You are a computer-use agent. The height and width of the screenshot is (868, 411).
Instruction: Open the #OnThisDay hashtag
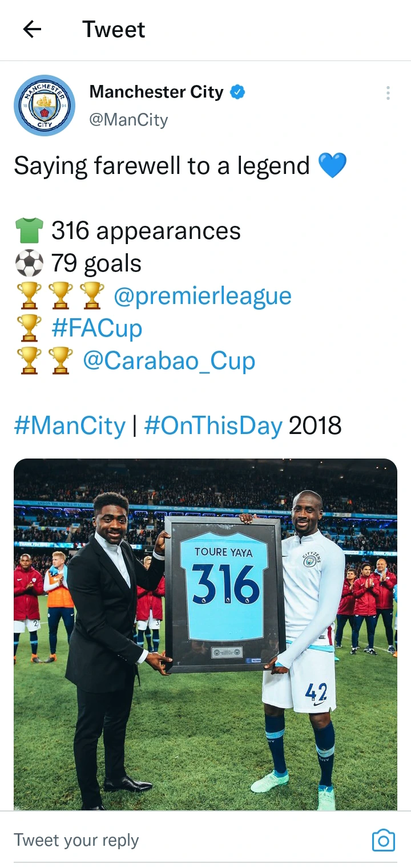tap(213, 425)
